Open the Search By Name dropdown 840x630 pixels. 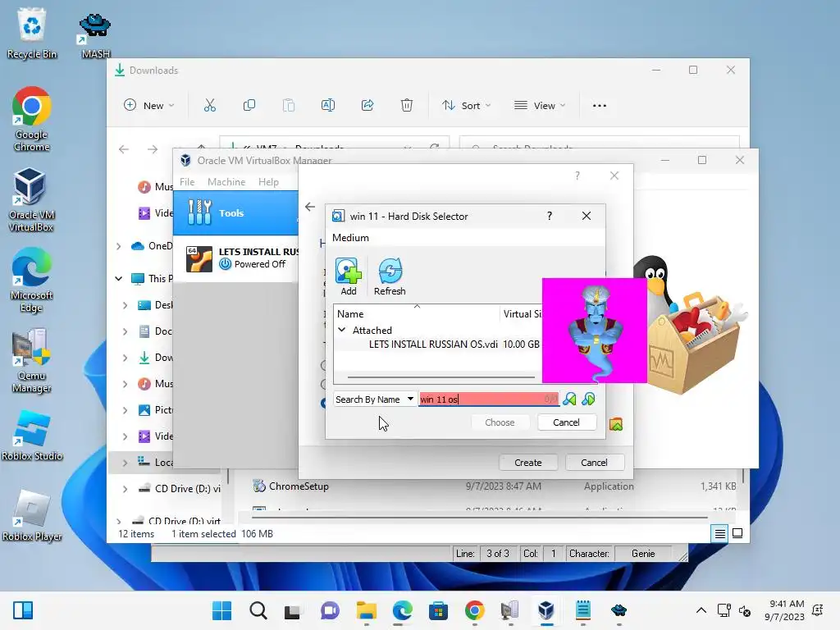[x=375, y=399]
